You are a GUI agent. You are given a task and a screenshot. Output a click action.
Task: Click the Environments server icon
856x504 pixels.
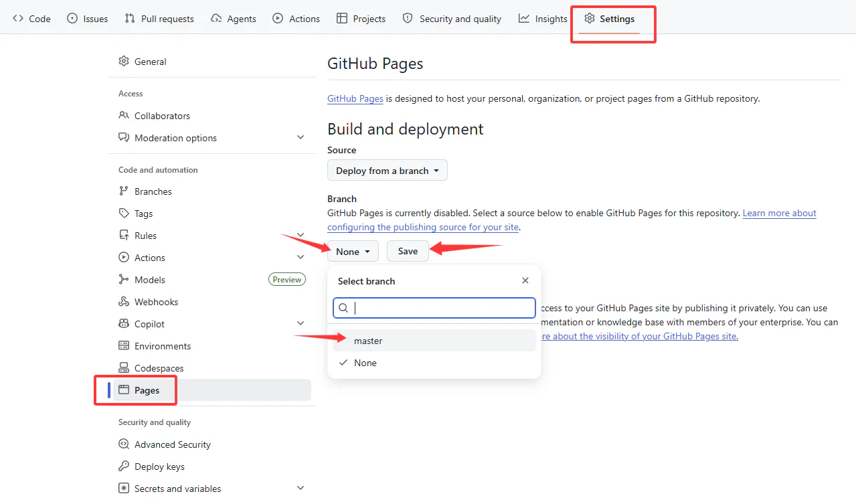[124, 346]
